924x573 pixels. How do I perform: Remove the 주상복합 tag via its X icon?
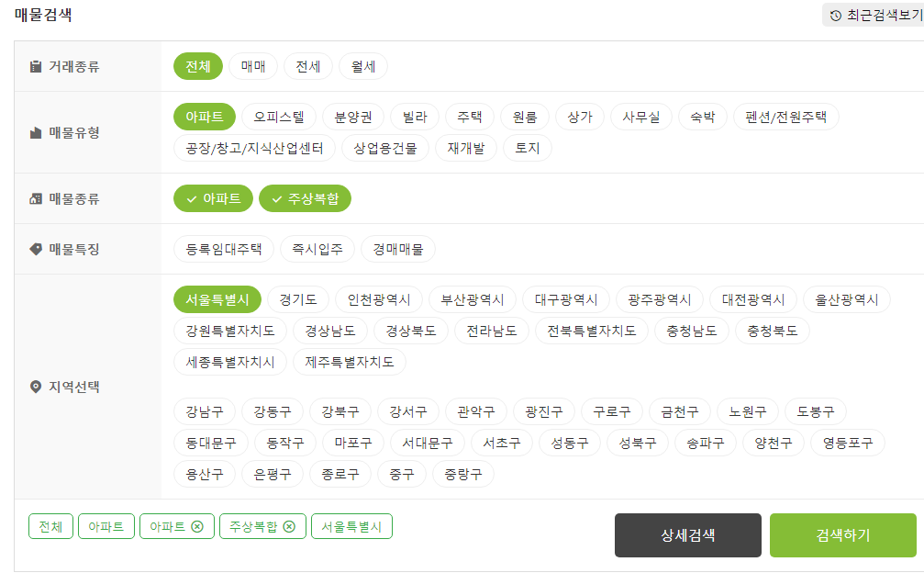tap(289, 526)
